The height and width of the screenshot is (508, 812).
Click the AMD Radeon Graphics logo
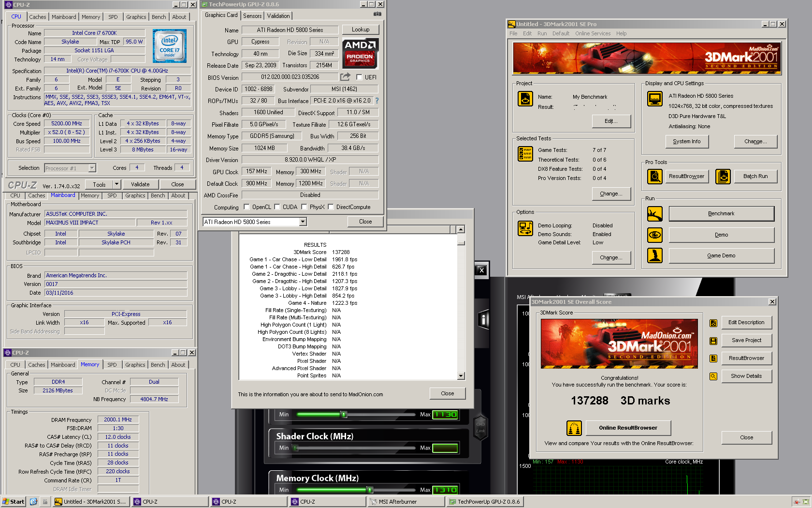pos(361,54)
